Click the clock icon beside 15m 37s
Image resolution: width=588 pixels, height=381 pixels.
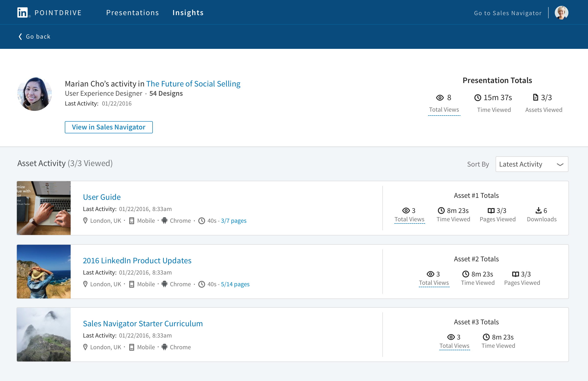pos(477,98)
